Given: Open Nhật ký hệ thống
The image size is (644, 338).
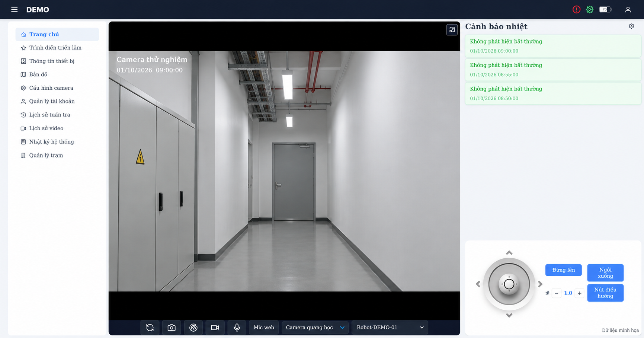Looking at the screenshot, I should point(57,141).
